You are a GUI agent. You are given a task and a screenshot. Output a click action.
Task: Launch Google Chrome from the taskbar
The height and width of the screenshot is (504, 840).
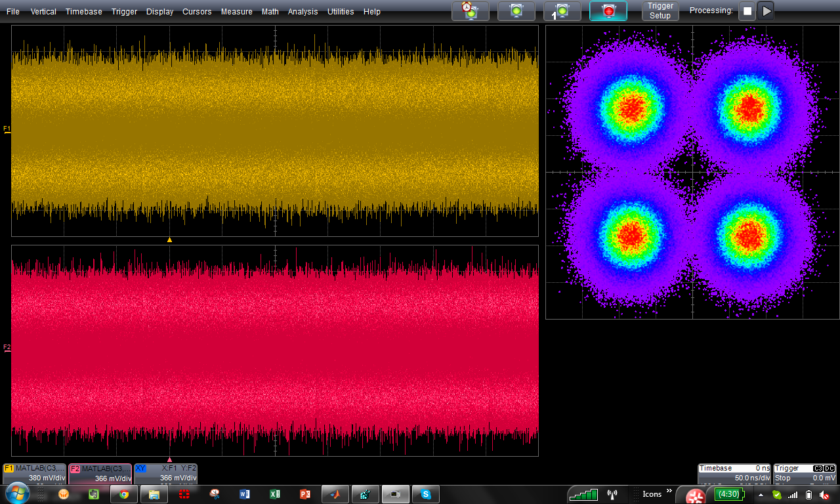point(123,494)
